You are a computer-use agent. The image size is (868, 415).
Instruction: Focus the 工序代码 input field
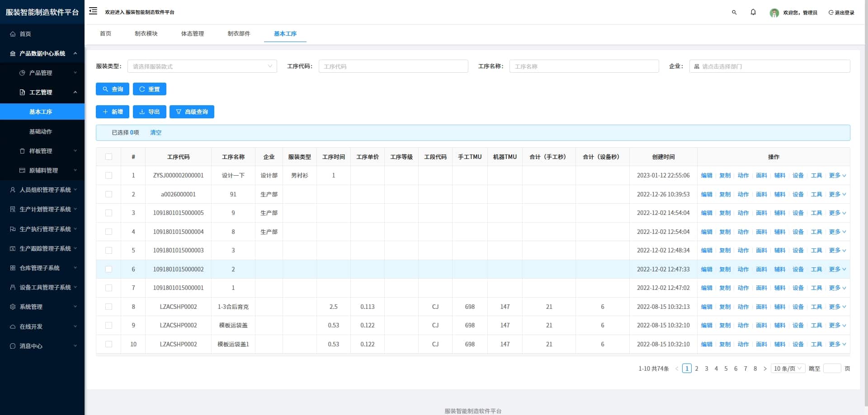click(x=393, y=66)
